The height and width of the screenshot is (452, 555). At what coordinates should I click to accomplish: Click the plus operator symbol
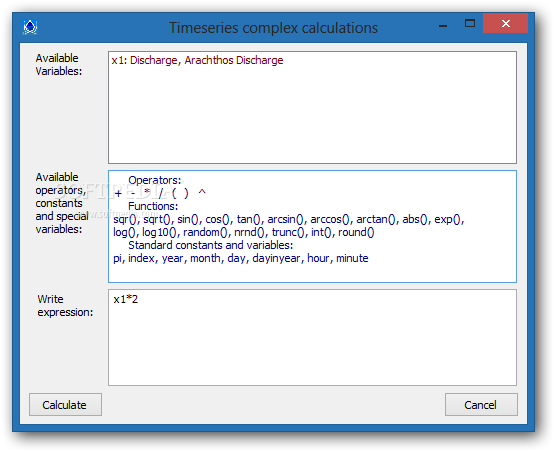pos(118,193)
